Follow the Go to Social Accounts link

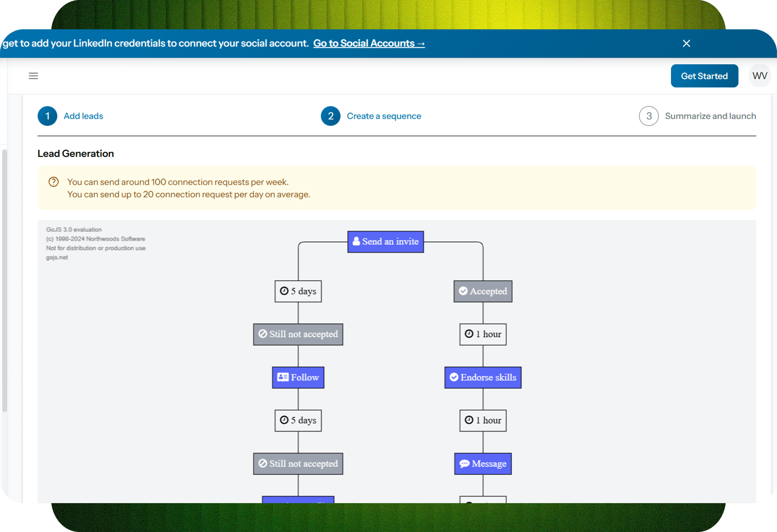(x=369, y=43)
